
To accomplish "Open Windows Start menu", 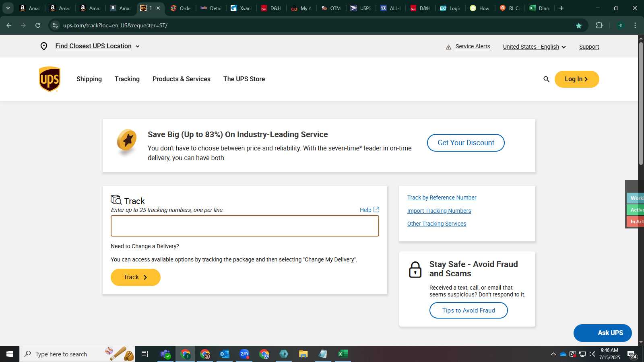I will 10,354.
